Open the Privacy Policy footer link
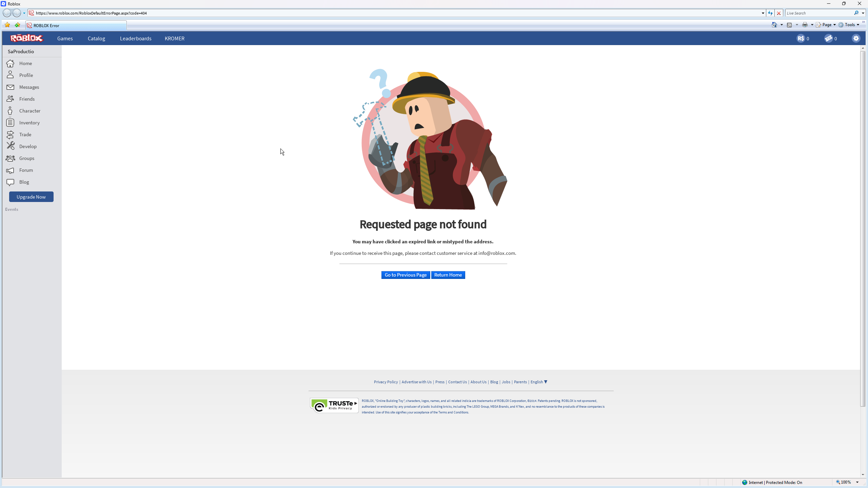Image resolution: width=868 pixels, height=488 pixels. (386, 382)
